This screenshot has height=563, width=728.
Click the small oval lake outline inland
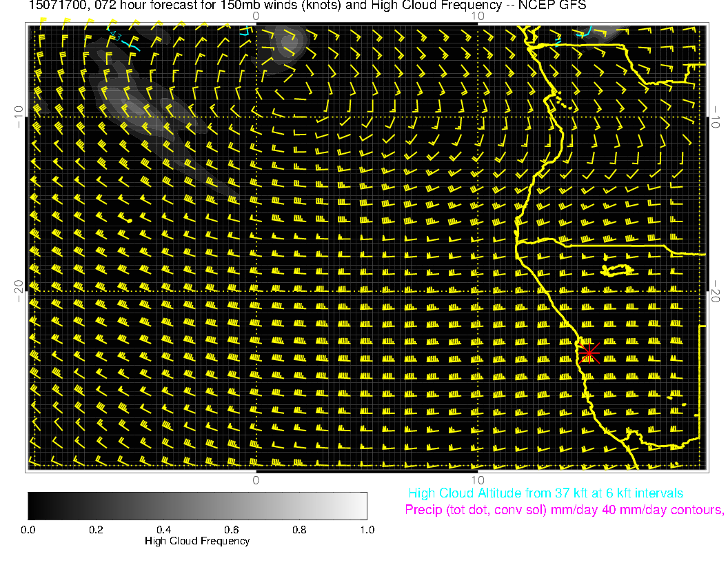618,270
